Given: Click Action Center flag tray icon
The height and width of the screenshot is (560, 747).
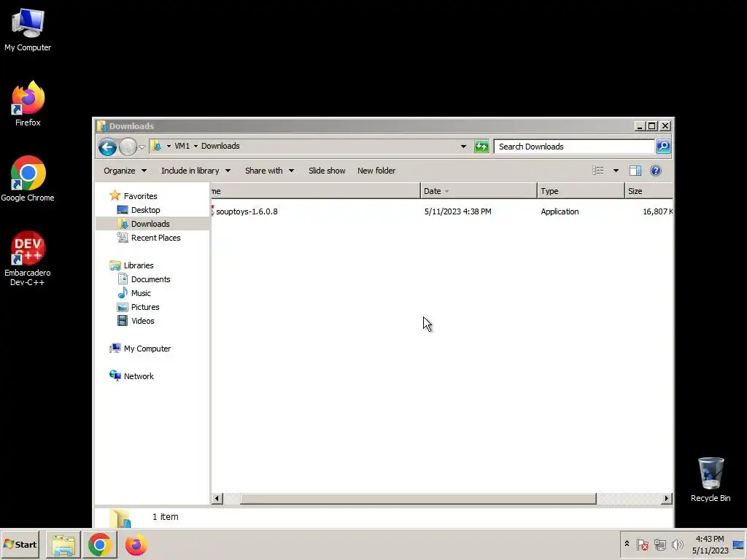Looking at the screenshot, I should point(642,544).
